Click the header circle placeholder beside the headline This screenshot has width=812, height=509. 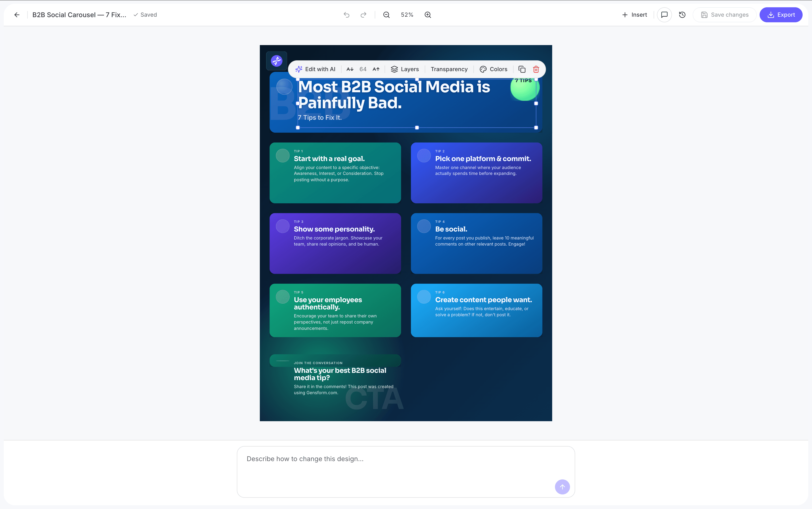point(284,87)
